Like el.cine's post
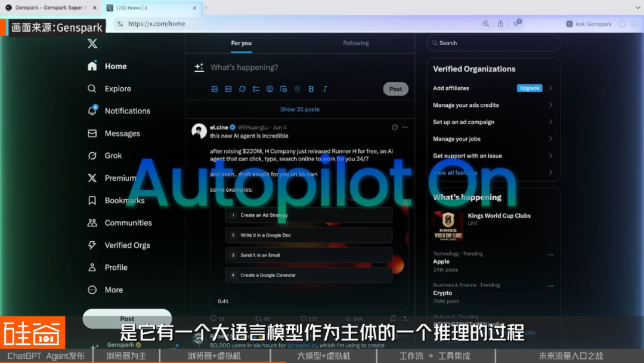Viewport: 644px width, 363px height. [x=308, y=319]
